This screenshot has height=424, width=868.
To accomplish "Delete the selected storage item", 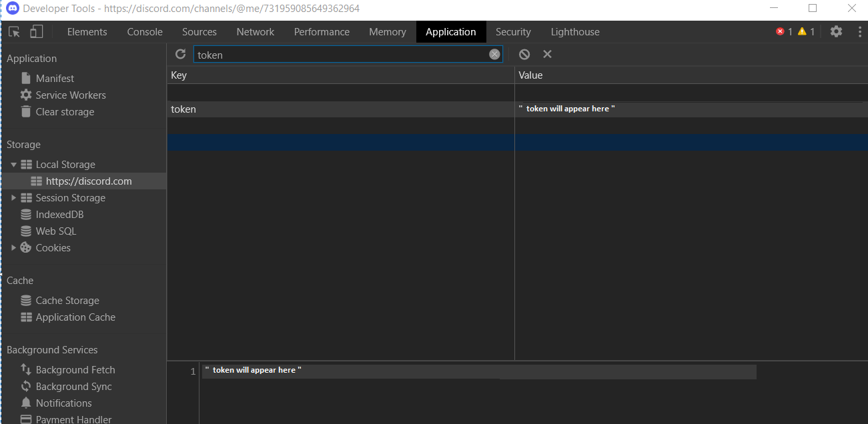I will click(547, 54).
